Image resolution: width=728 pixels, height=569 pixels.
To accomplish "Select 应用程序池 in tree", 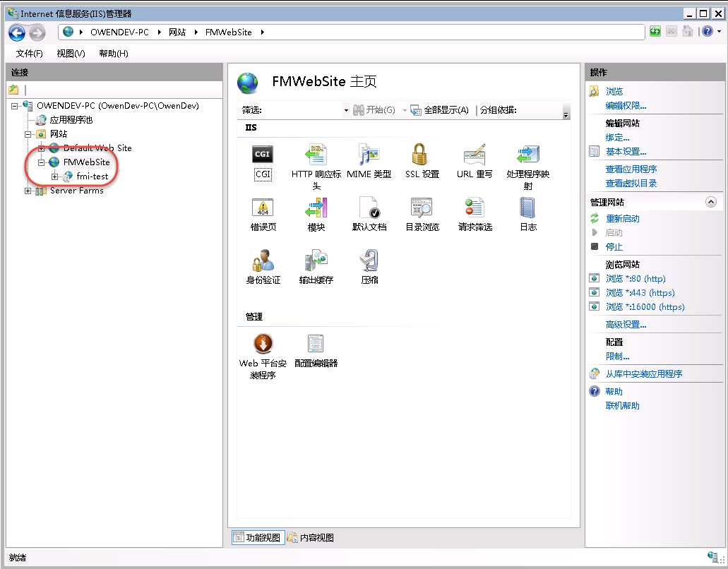I will [x=71, y=120].
